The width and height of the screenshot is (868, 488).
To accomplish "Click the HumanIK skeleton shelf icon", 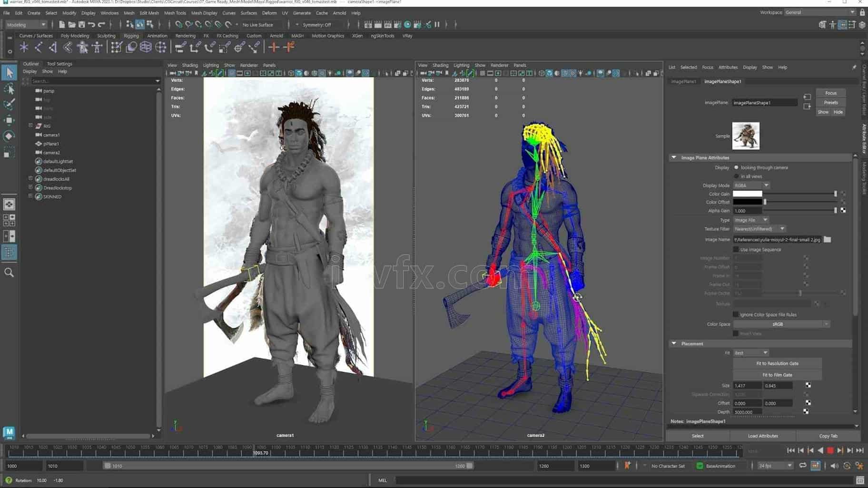I will pos(97,47).
